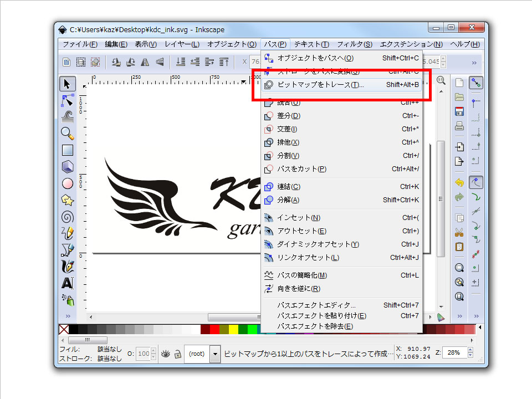Screen dimensions: 532x399
Task: Click Redo green arrow icon
Action: pos(459,197)
